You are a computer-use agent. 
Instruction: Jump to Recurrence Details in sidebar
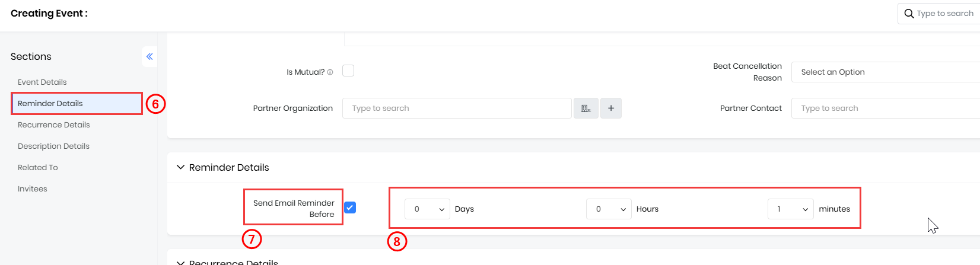click(x=54, y=125)
